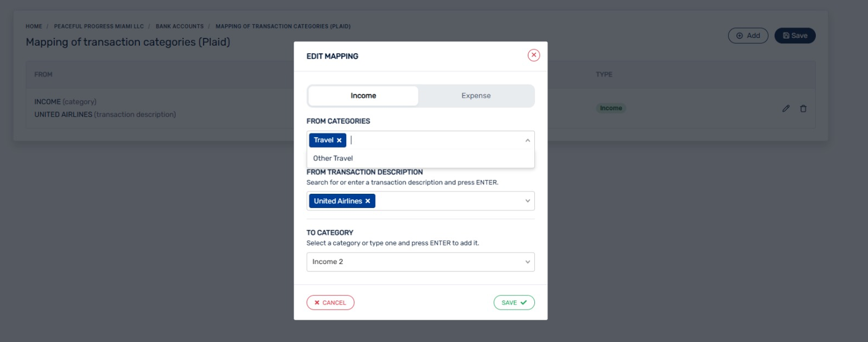Switch to the Expense toggle option
The width and height of the screenshot is (868, 342).
click(x=476, y=96)
